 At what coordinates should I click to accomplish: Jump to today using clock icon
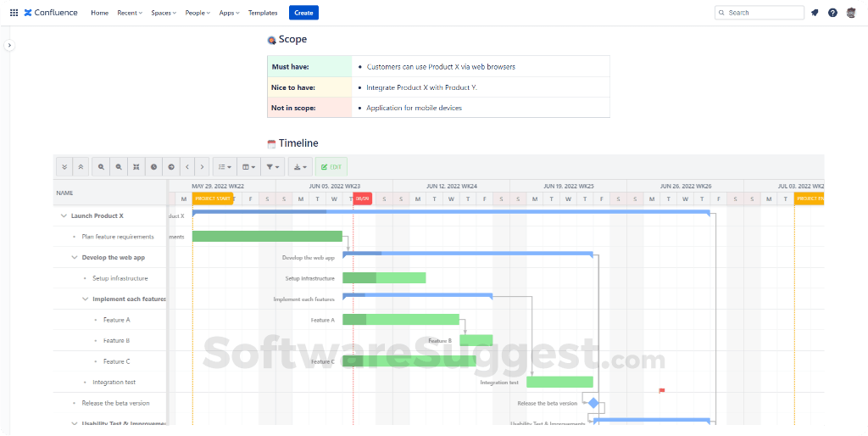(154, 167)
